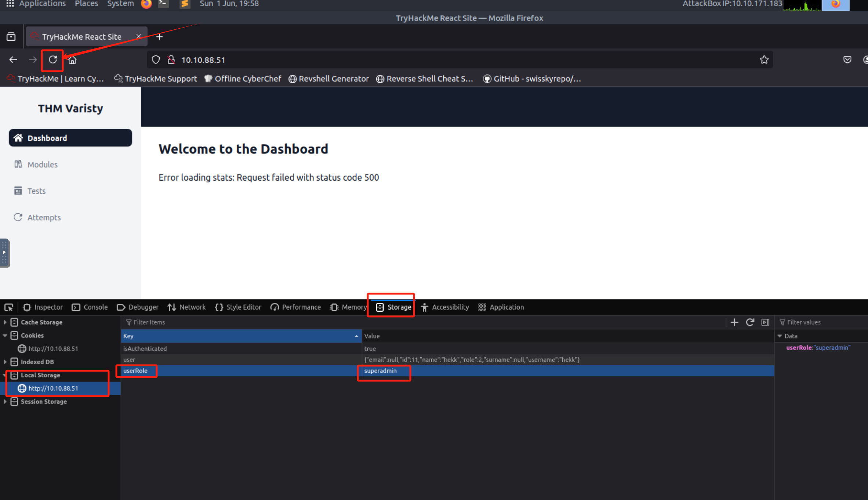Expand the Session Storage tree node
This screenshot has width=868, height=500.
tap(5, 402)
